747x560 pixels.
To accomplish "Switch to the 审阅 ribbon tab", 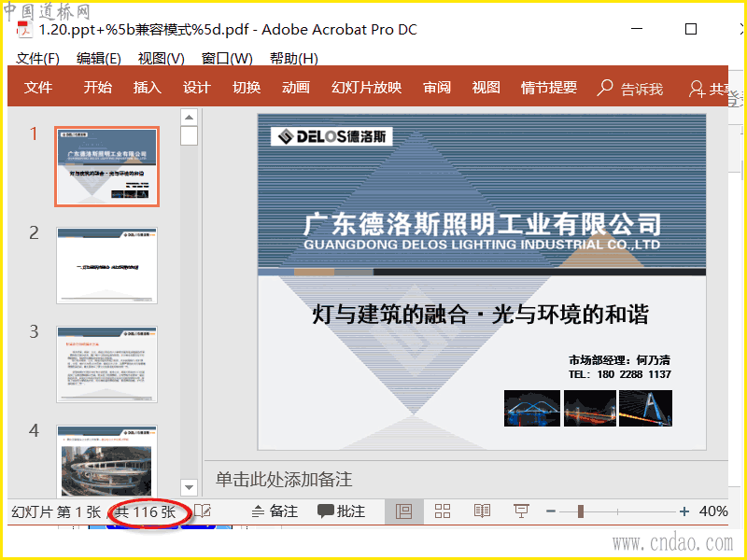I will [x=437, y=88].
